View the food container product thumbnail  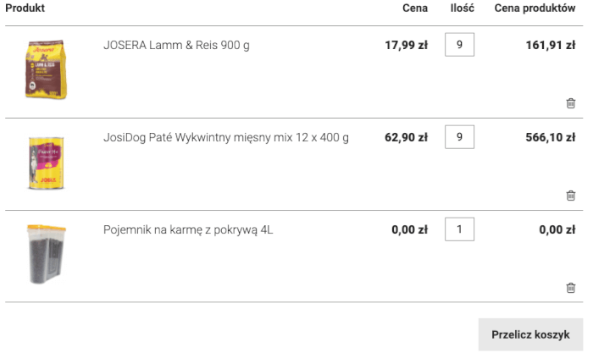pos(46,254)
